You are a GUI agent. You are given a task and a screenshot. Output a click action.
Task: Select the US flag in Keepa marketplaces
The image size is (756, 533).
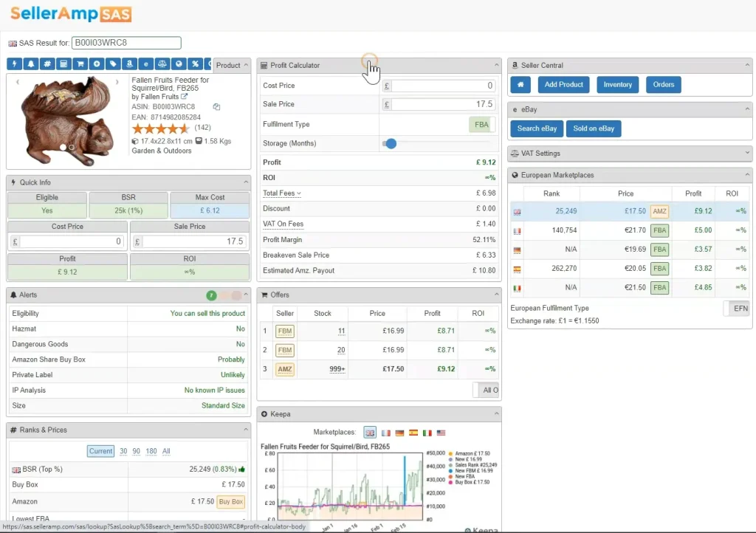pos(441,433)
